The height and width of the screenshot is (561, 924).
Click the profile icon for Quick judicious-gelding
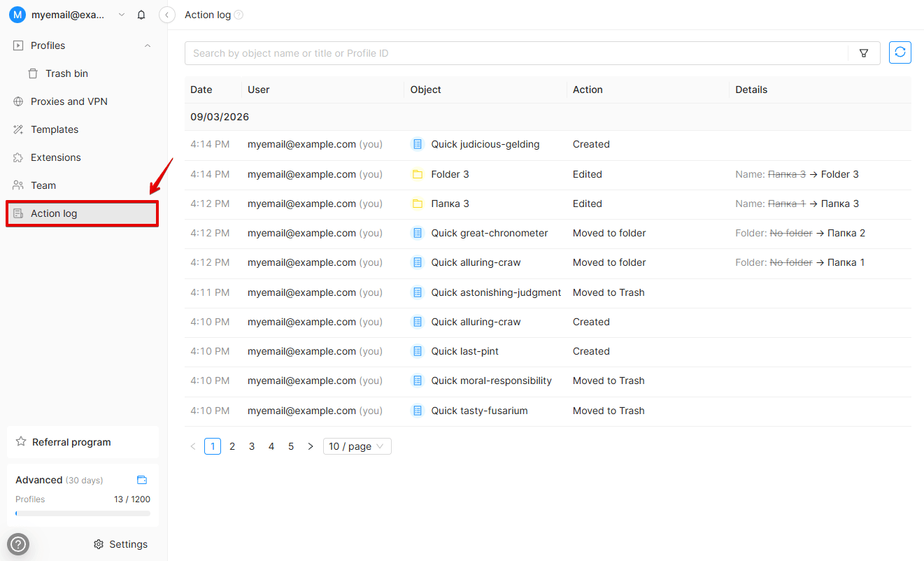pos(418,144)
